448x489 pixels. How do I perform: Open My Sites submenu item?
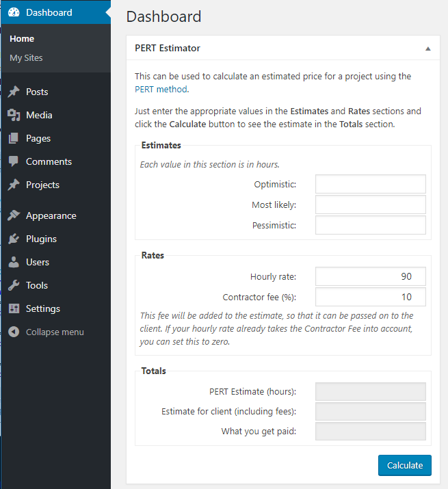pyautogui.click(x=26, y=58)
